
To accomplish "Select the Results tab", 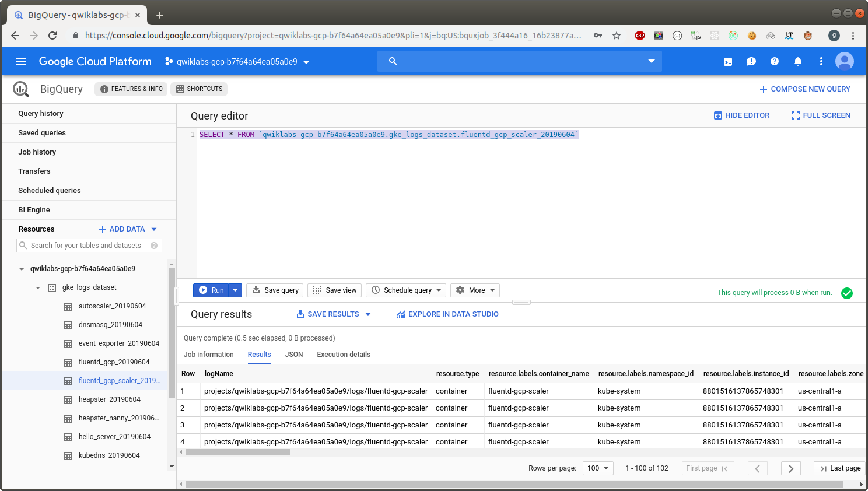I will click(x=259, y=355).
